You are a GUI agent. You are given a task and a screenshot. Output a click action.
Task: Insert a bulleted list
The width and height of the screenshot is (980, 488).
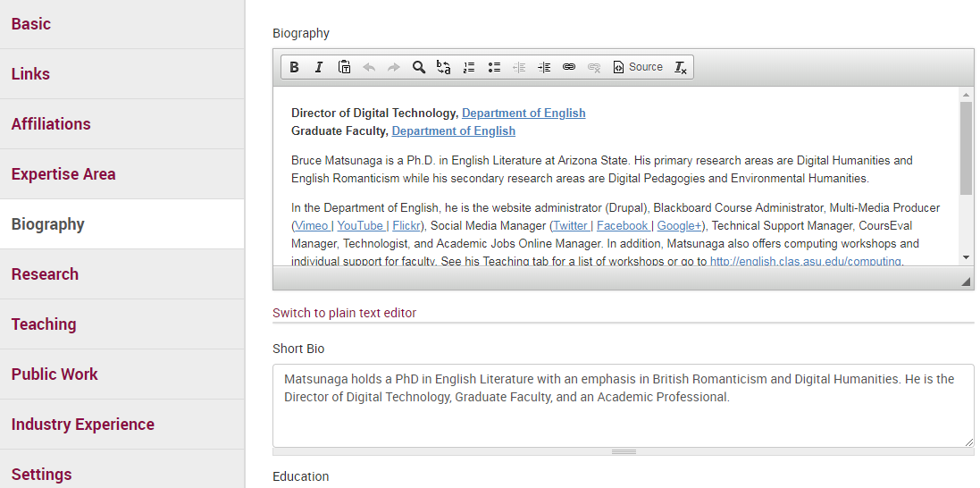(x=494, y=67)
